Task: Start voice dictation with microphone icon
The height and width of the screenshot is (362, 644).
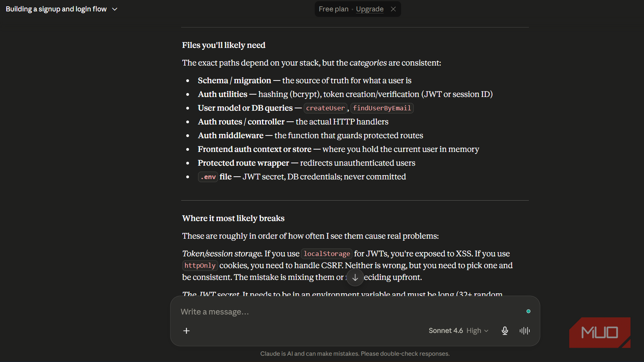Action: tap(505, 331)
